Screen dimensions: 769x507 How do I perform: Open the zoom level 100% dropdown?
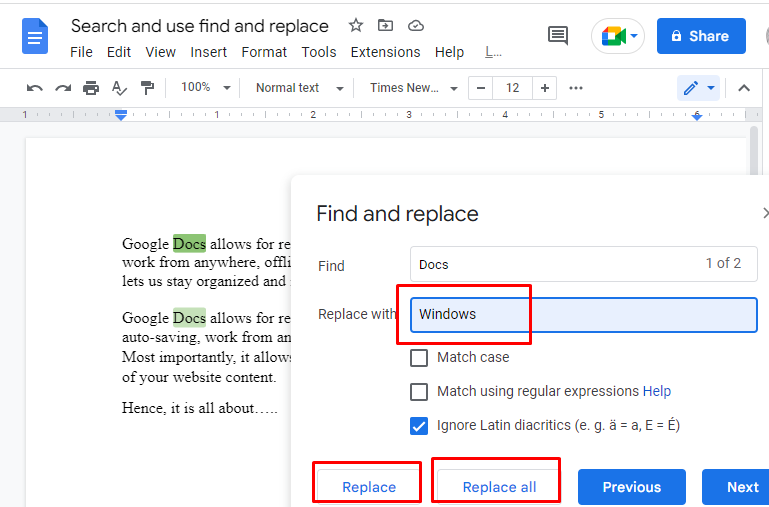[x=205, y=88]
